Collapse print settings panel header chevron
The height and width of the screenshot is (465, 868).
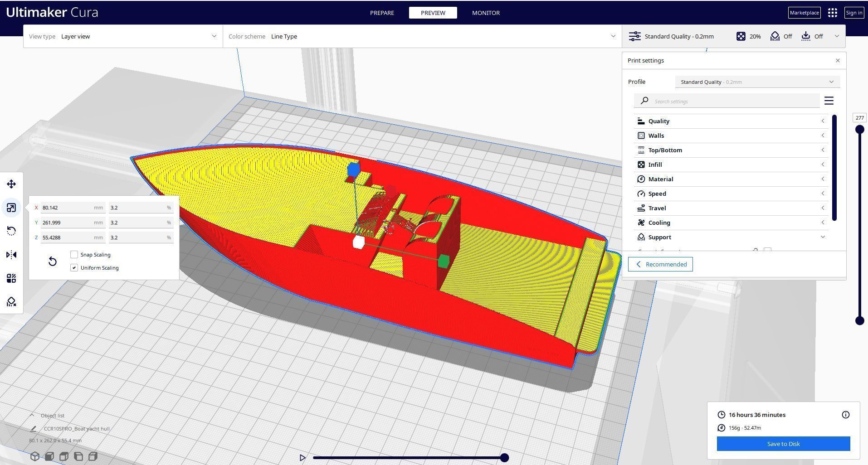click(x=837, y=36)
